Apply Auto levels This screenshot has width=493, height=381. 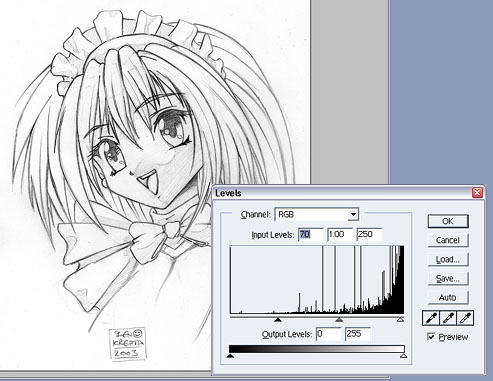pyautogui.click(x=448, y=297)
